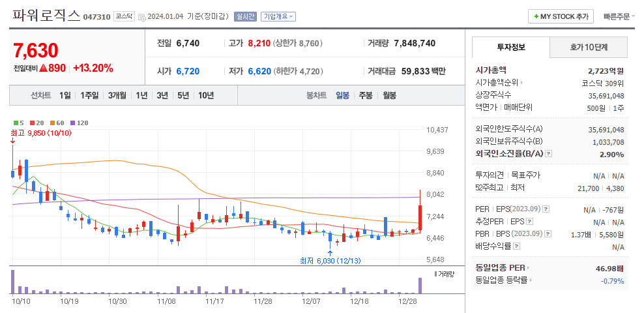Select the 1년 line chart period
Screen dimensions: 644x313
141,95
